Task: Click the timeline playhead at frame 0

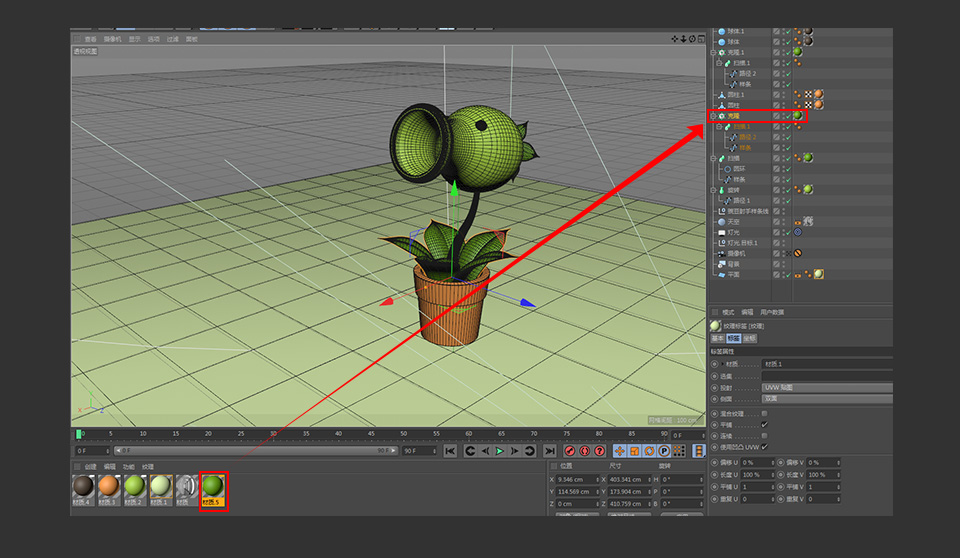Action: 79,434
